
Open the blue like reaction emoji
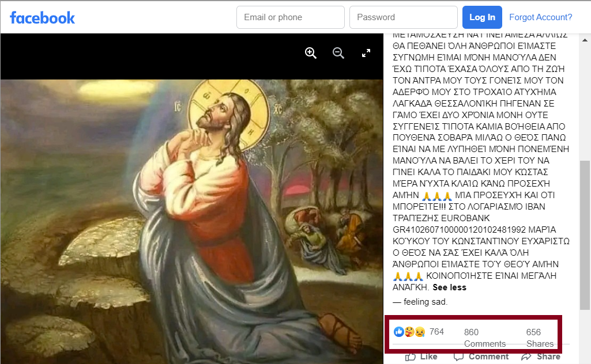[399, 332]
